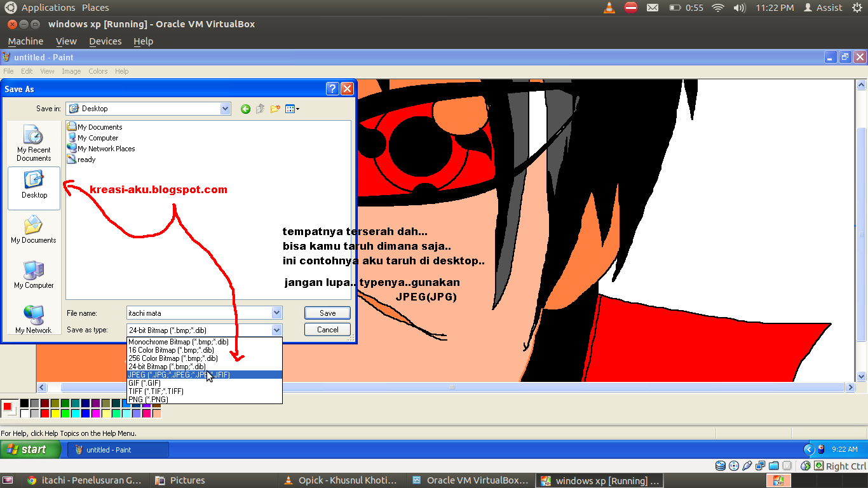The width and height of the screenshot is (868, 488).
Task: Open the Ubuntu wifi network indicator
Action: 718,8
